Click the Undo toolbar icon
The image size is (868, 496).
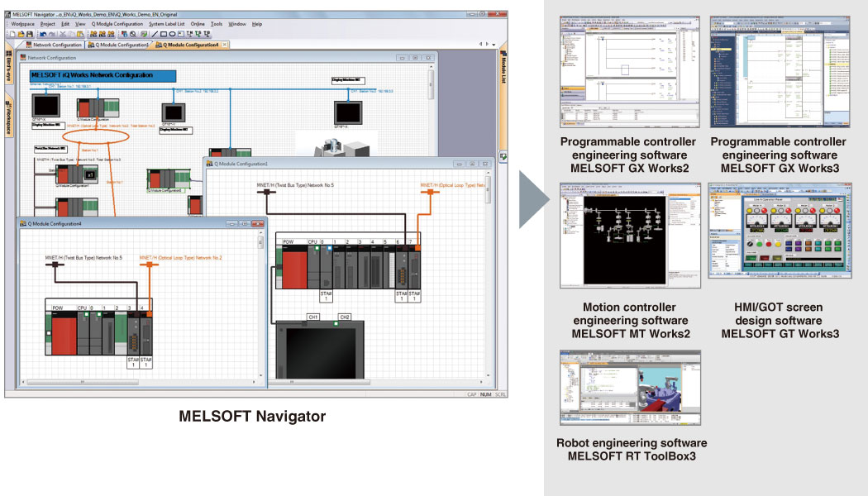click(x=44, y=34)
